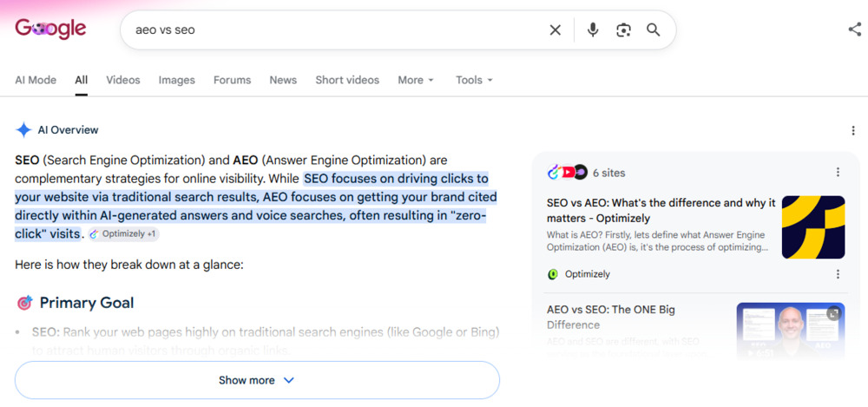868x407 pixels.
Task: Click the share icon at top right
Action: tap(855, 30)
